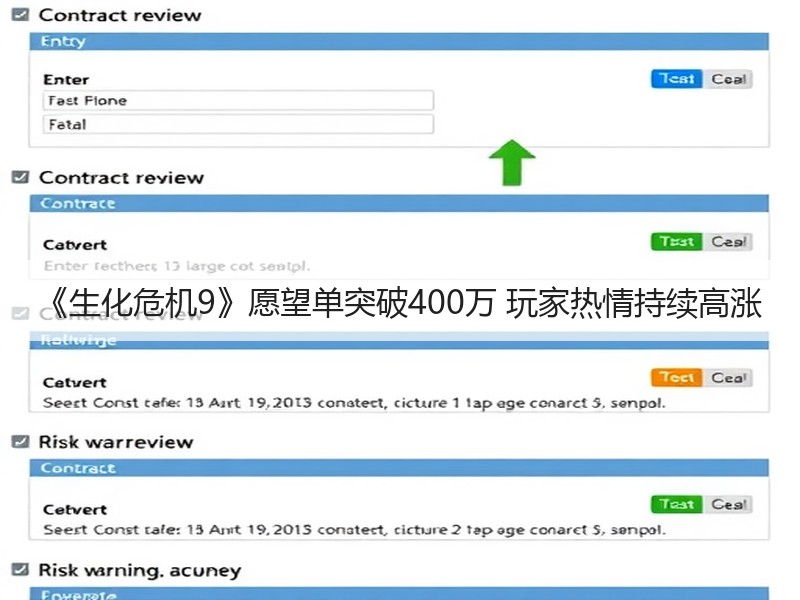Screen dimensions: 800x600
Task: Click the Entry panel header bar
Action: (399, 41)
